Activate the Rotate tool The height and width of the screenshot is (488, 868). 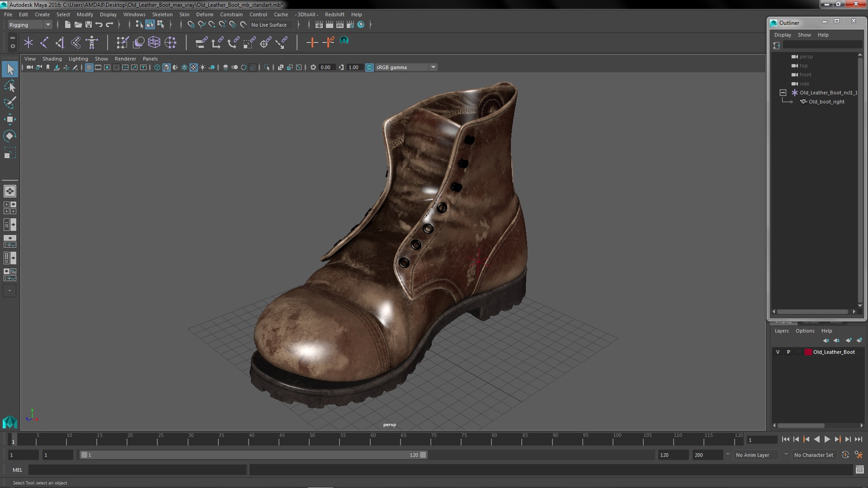[9, 136]
